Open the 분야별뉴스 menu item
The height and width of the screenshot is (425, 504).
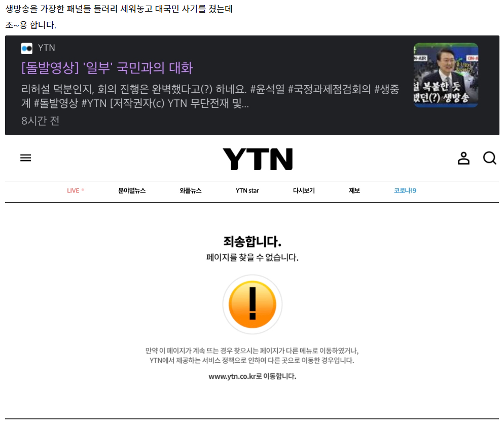click(132, 190)
